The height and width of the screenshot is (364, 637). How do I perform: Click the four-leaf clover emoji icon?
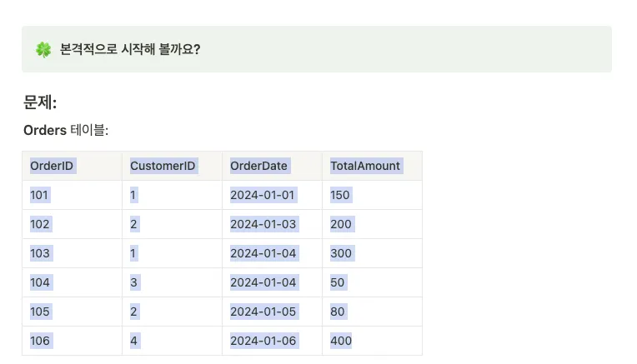[x=43, y=49]
